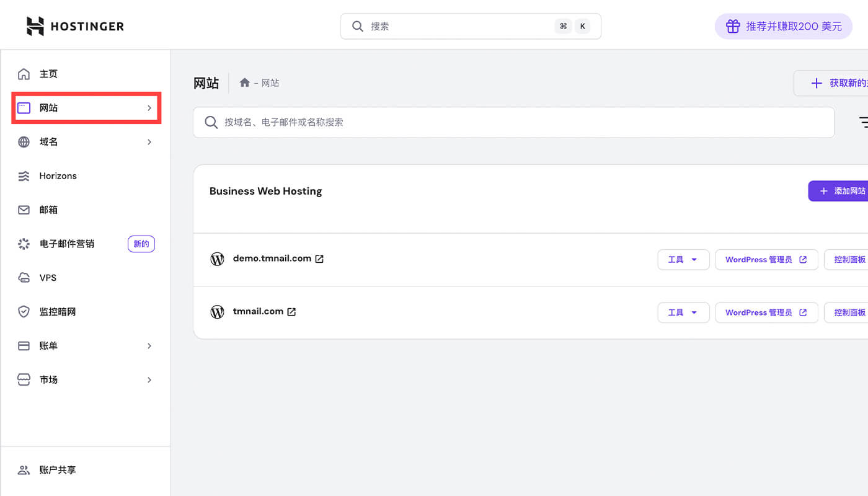Expand the 账单 sidebar chevron
This screenshot has height=496, width=868.
click(149, 346)
